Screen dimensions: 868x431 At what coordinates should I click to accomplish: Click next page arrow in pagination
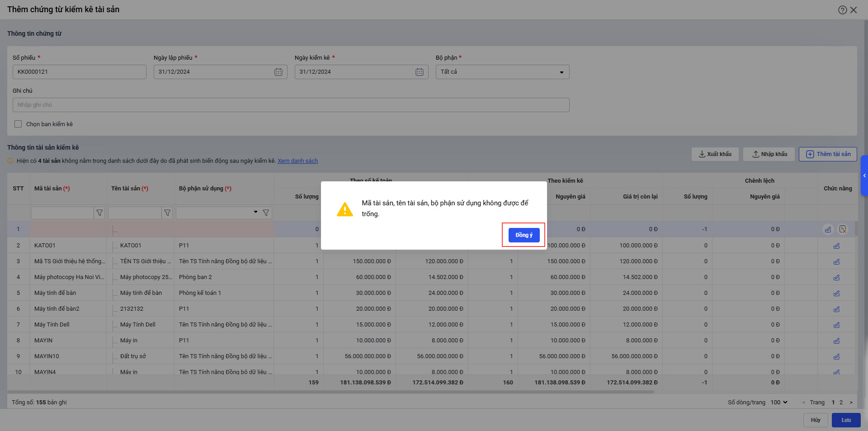click(x=851, y=402)
